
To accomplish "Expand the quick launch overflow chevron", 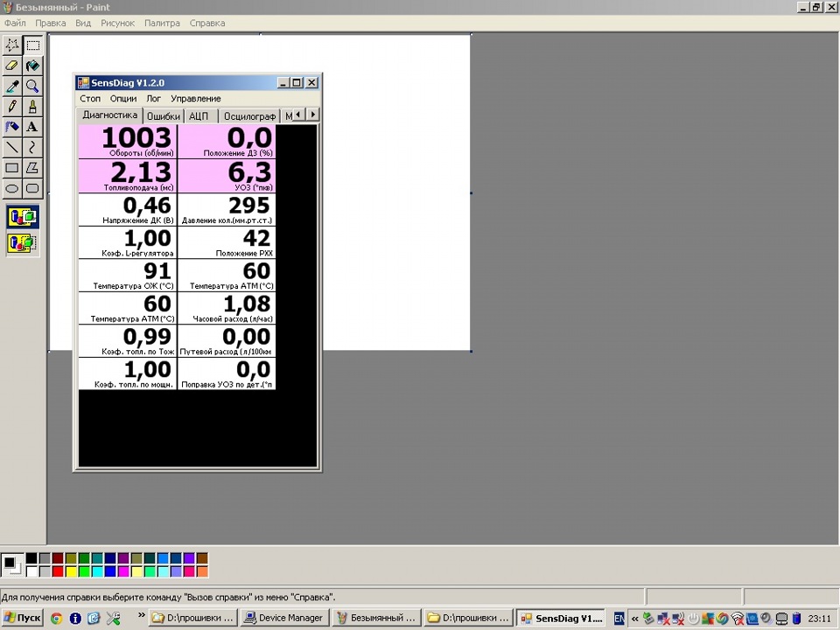I will pyautogui.click(x=142, y=615).
